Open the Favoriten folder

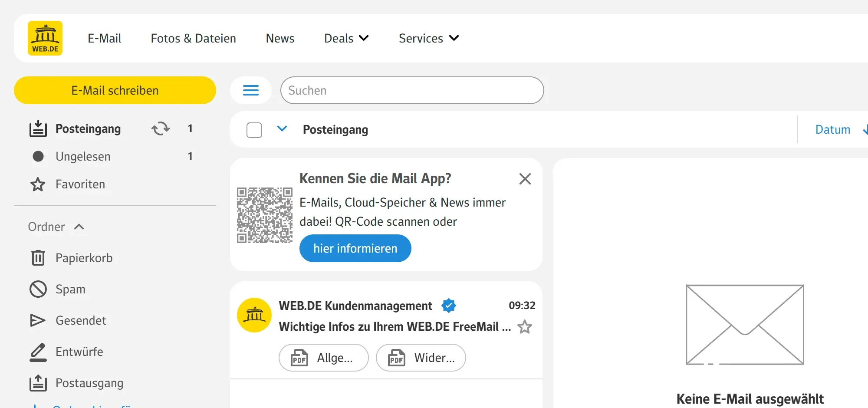(80, 184)
